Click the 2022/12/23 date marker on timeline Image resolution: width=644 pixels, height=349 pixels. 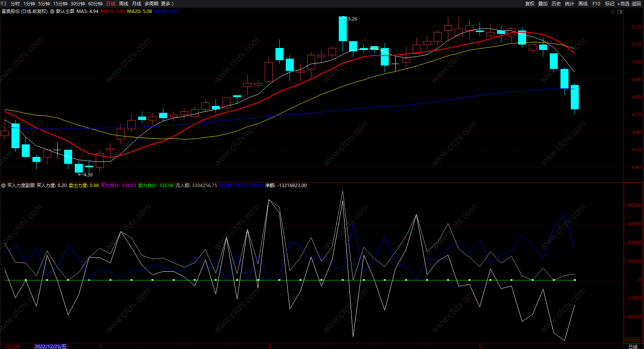pyautogui.click(x=50, y=346)
